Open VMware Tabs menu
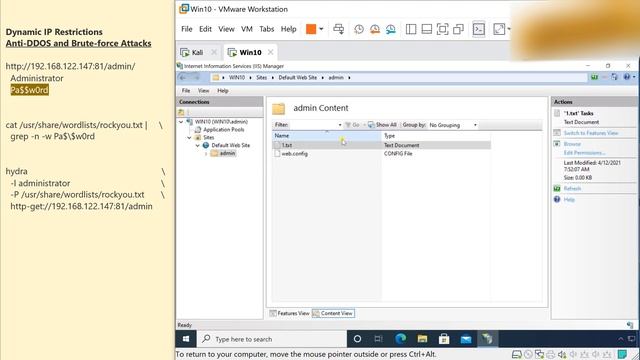Screen dimensions: 640x360 coord(267,29)
